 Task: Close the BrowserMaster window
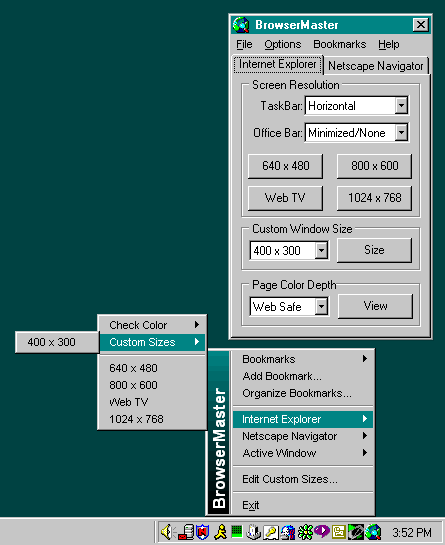pos(421,25)
